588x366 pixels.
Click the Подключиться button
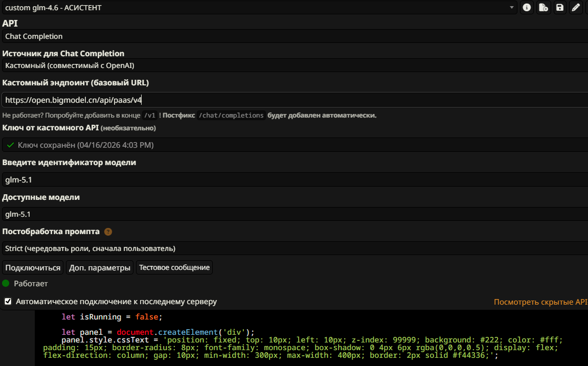tap(33, 268)
